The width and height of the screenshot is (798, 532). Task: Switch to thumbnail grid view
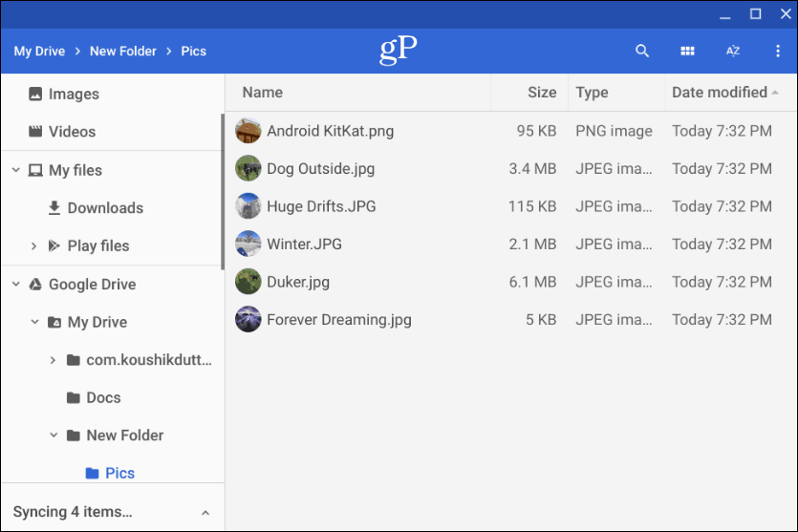click(x=687, y=51)
